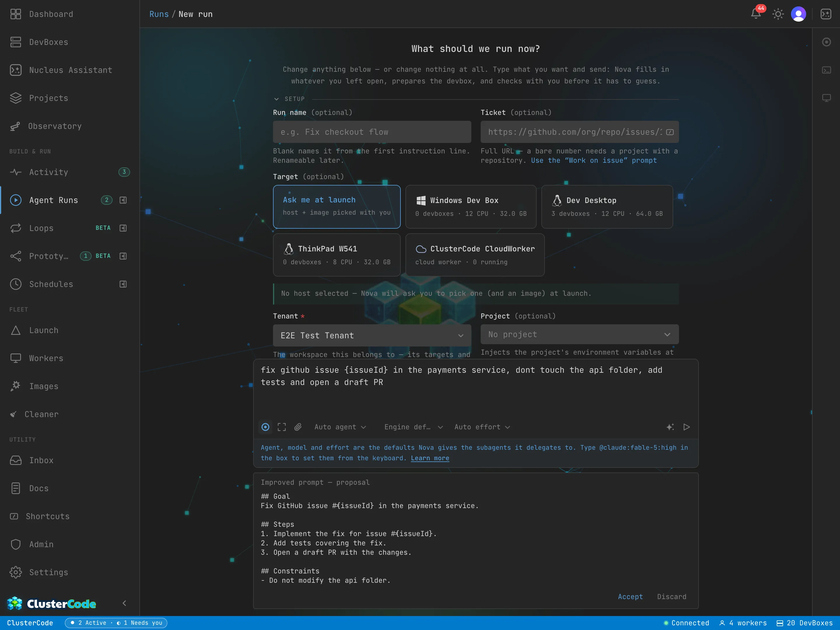Click the ClusterCode logo in sidebar footer
Screen dimensions: 840x630
click(x=52, y=603)
